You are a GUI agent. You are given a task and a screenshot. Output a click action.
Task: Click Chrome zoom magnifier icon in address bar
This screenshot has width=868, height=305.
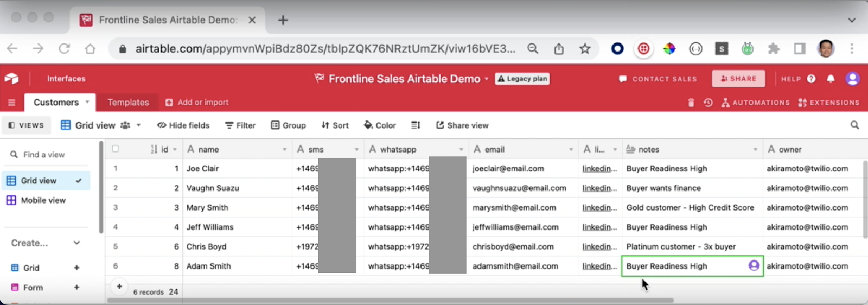coord(533,49)
